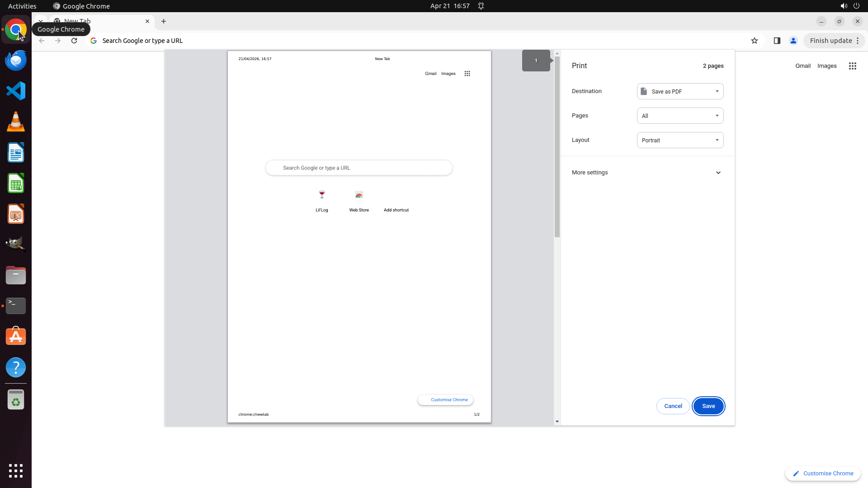Screen dimensions: 868x488
Task: Click the print preview scrollbar down arrow
Action: [x=557, y=422]
